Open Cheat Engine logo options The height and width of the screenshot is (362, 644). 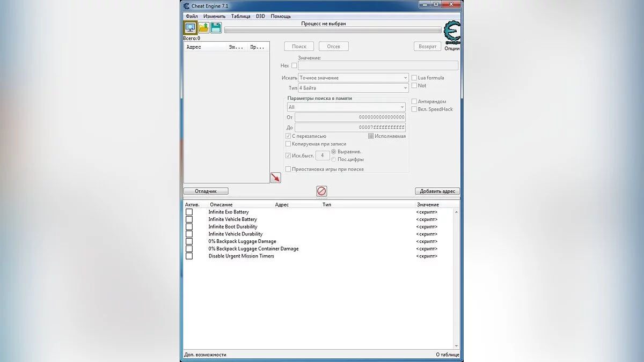452,33
